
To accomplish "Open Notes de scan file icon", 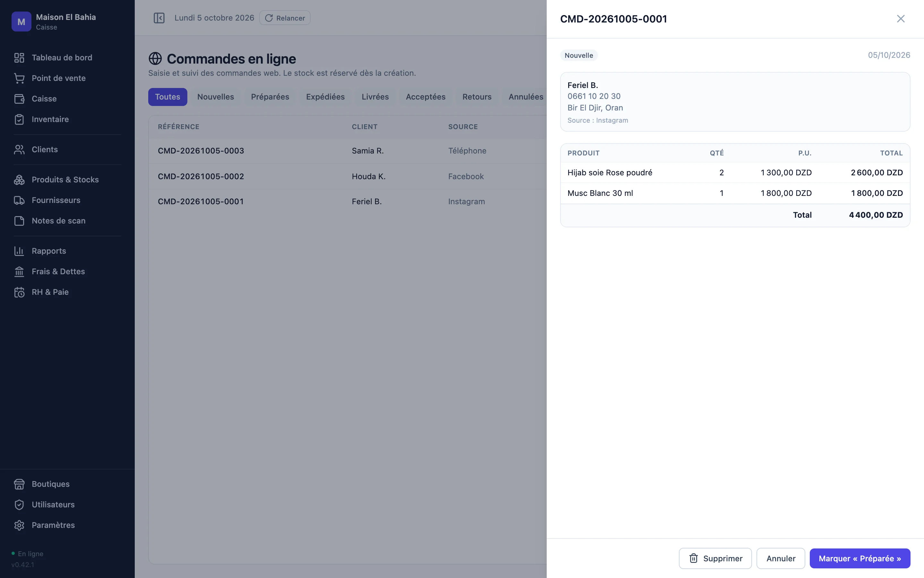I will pos(19,221).
